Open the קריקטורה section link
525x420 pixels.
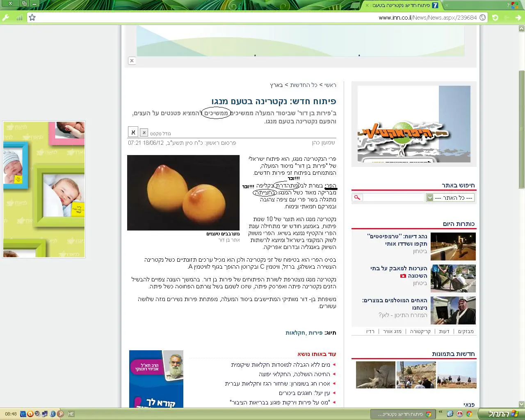click(x=420, y=331)
